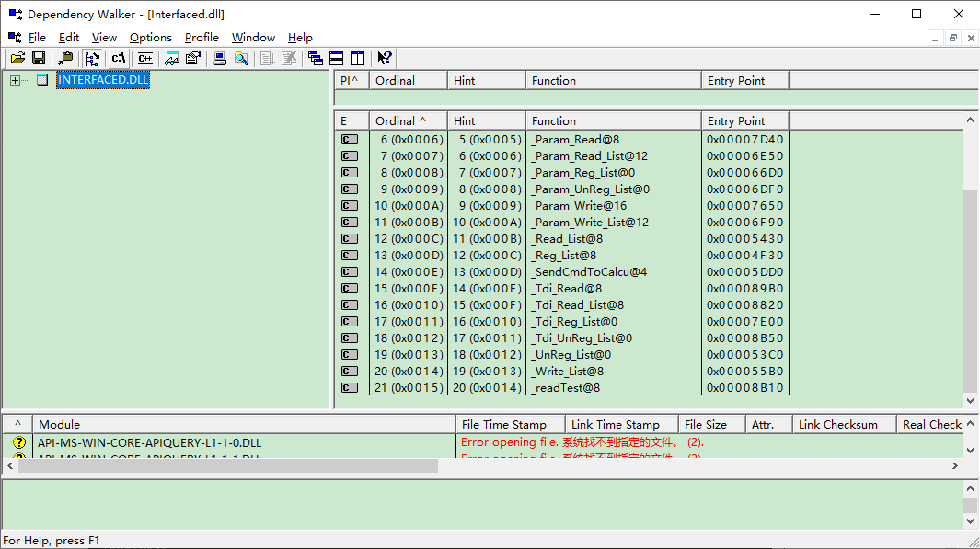980x549 pixels.
Task: Open Configure Module Search Order icon
Action: (x=241, y=58)
